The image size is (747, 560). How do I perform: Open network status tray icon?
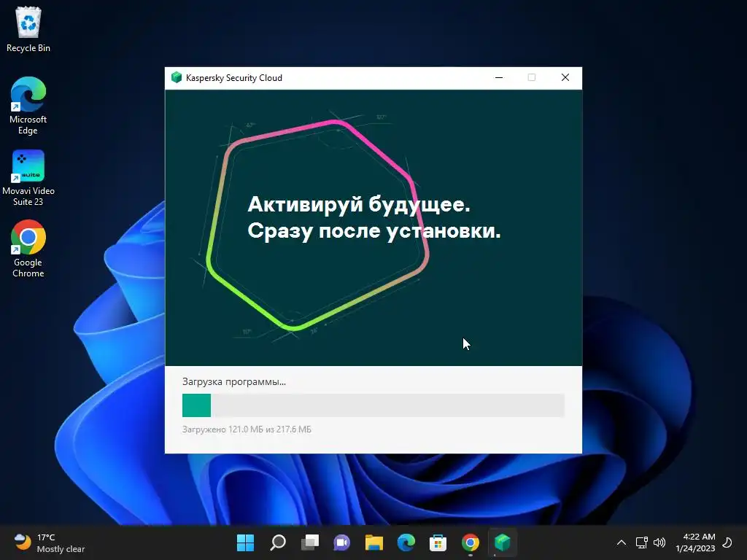642,542
